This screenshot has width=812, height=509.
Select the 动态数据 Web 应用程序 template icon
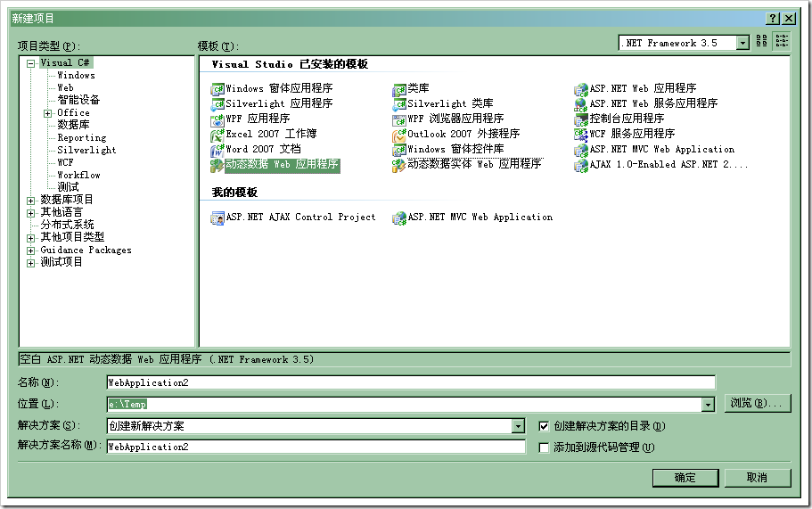(217, 165)
